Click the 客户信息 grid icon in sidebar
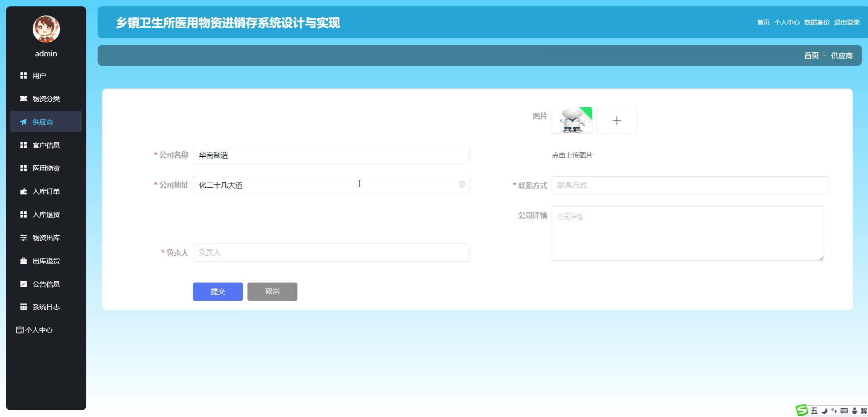Image resolution: width=868 pixels, height=417 pixels. click(x=24, y=145)
